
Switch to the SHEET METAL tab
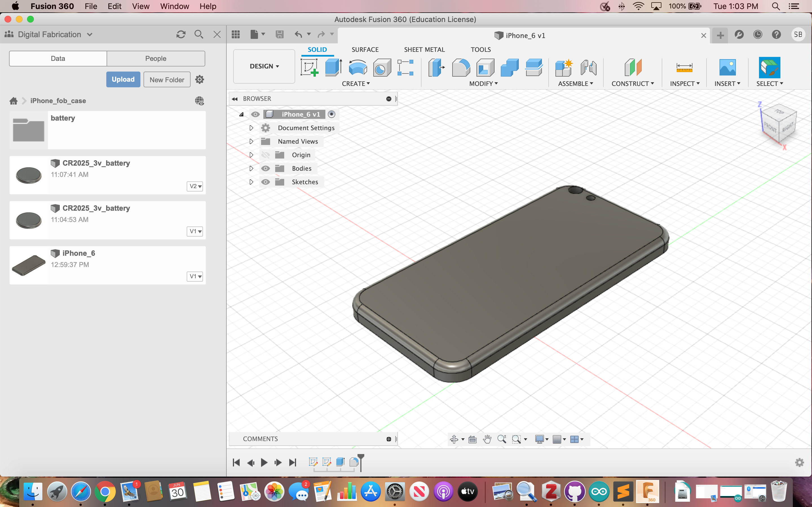click(424, 49)
